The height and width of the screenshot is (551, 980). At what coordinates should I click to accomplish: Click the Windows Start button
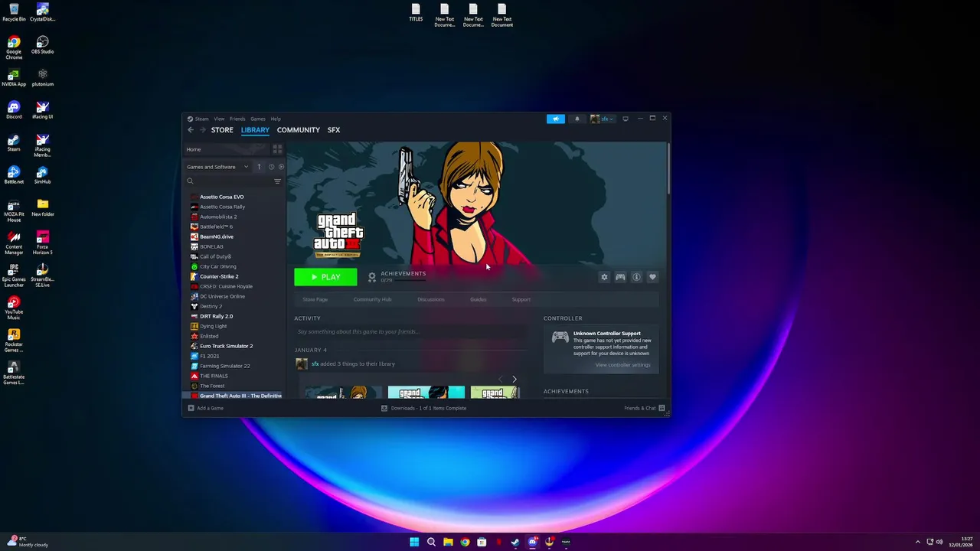pyautogui.click(x=414, y=542)
